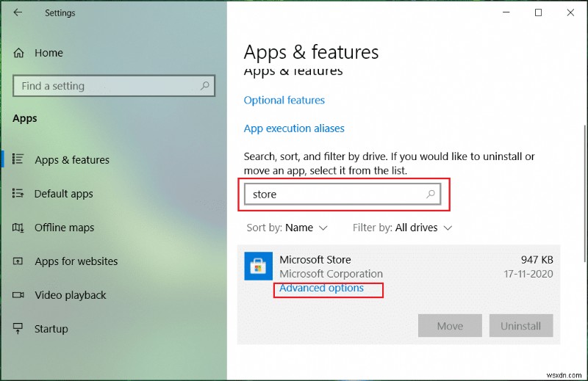Click the Microsoft Corporation publisher text
Image resolution: width=588 pixels, height=381 pixels.
coord(331,274)
